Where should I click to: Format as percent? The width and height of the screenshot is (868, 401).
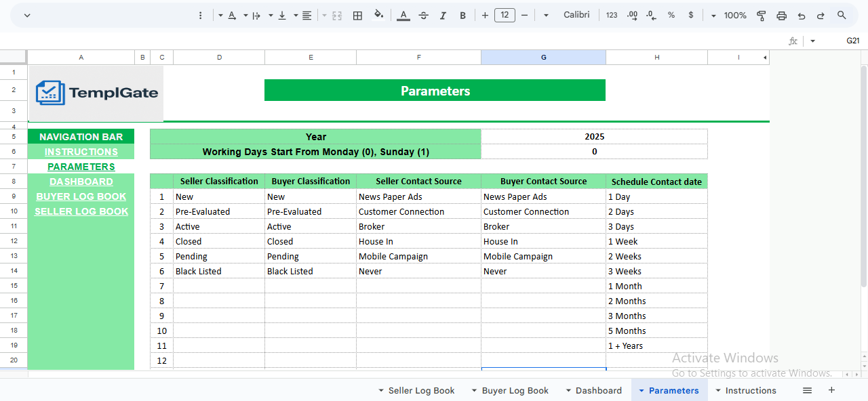coord(671,15)
